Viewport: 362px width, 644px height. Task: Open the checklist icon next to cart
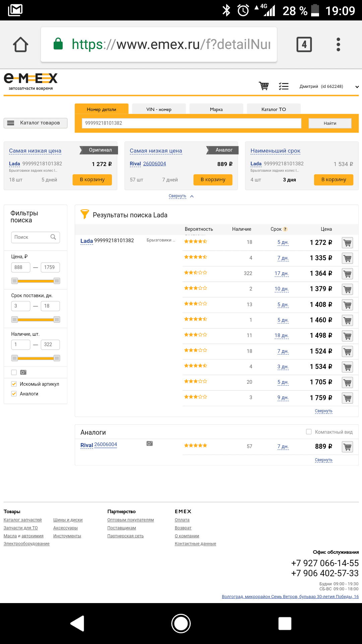coord(284,86)
